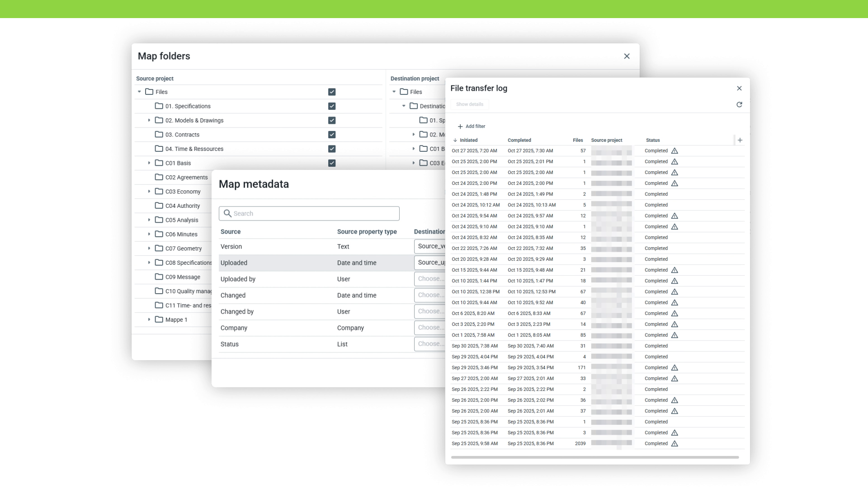Screen dimensions: 868x488
Task: Click folder icon next to destination Files
Action: (x=404, y=92)
